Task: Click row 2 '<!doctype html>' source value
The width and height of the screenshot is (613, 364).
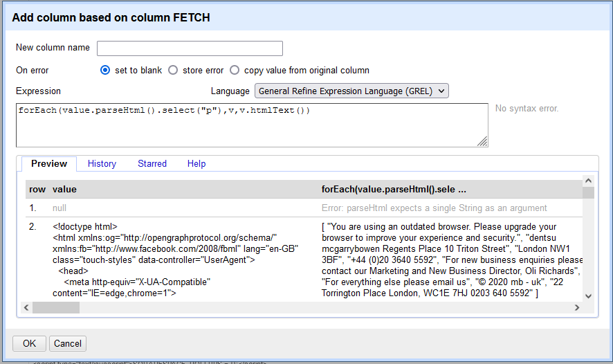Action: point(176,260)
